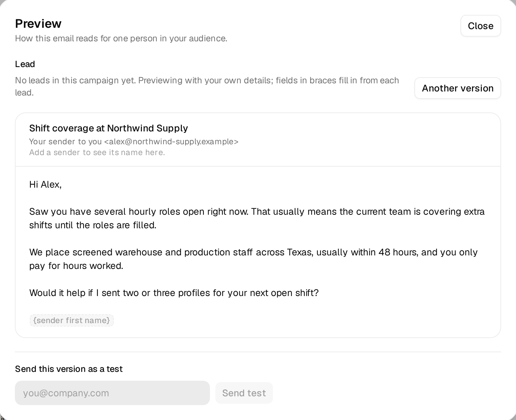
Task: Click the "Send this version as a test" label
Action: point(69,369)
